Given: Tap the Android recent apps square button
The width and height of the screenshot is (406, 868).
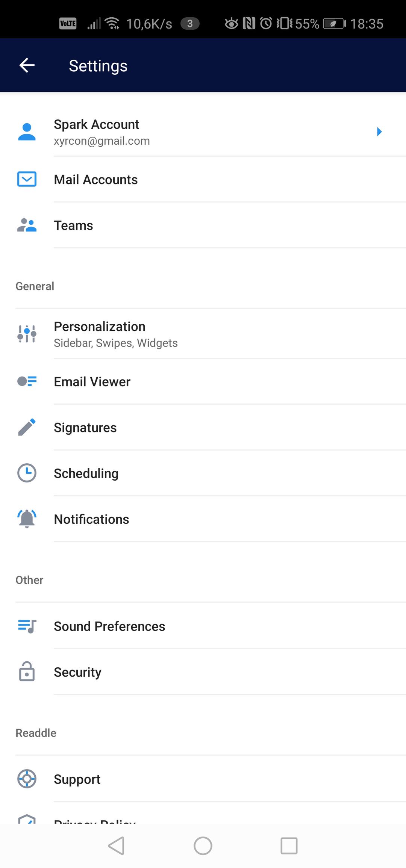Looking at the screenshot, I should pos(289,846).
